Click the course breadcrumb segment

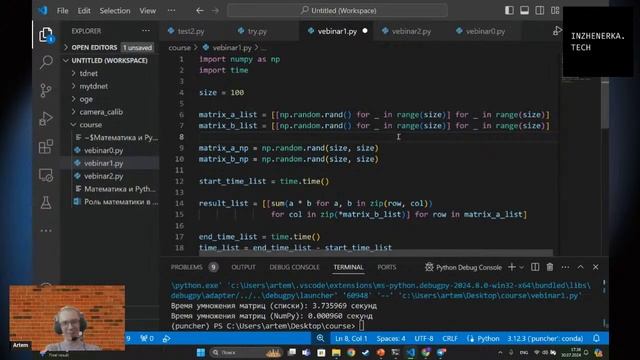[180, 48]
